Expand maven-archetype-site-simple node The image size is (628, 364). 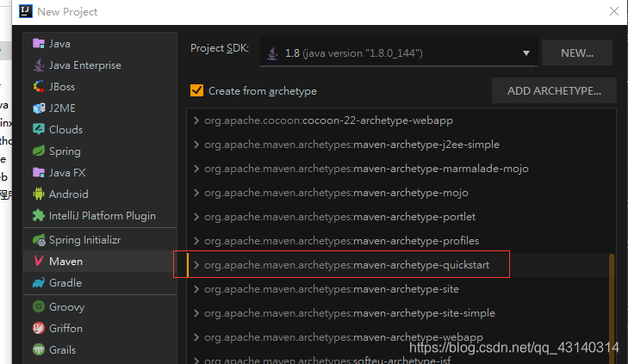[x=196, y=313]
